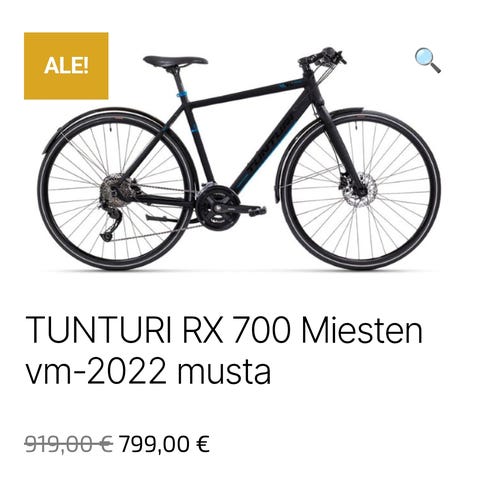Click the crossed-out 919,00 € original price
This screenshot has height=480, width=480.
click(69, 444)
